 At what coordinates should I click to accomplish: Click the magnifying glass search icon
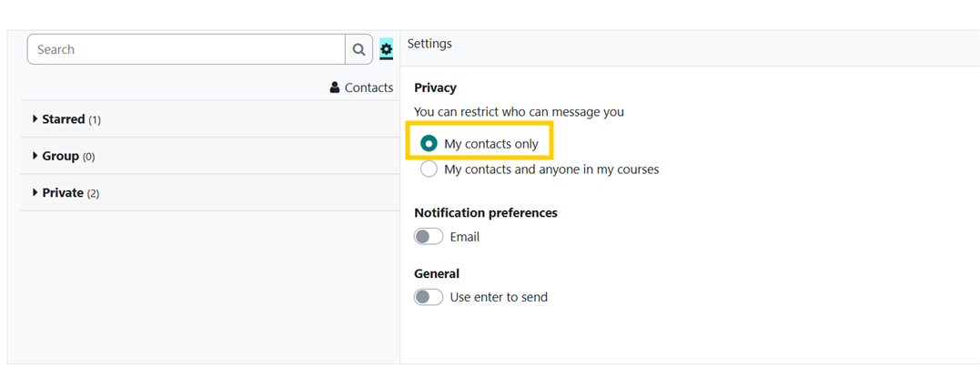(x=359, y=49)
